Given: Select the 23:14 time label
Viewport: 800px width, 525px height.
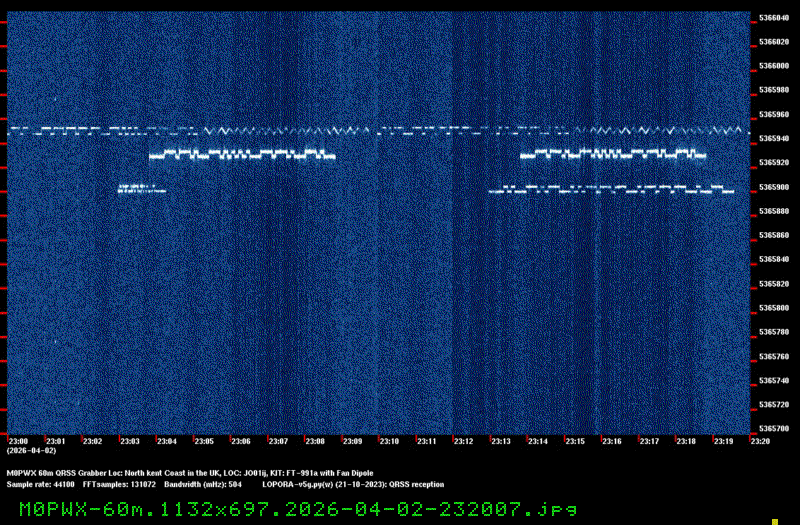Looking at the screenshot, I should pyautogui.click(x=538, y=441).
